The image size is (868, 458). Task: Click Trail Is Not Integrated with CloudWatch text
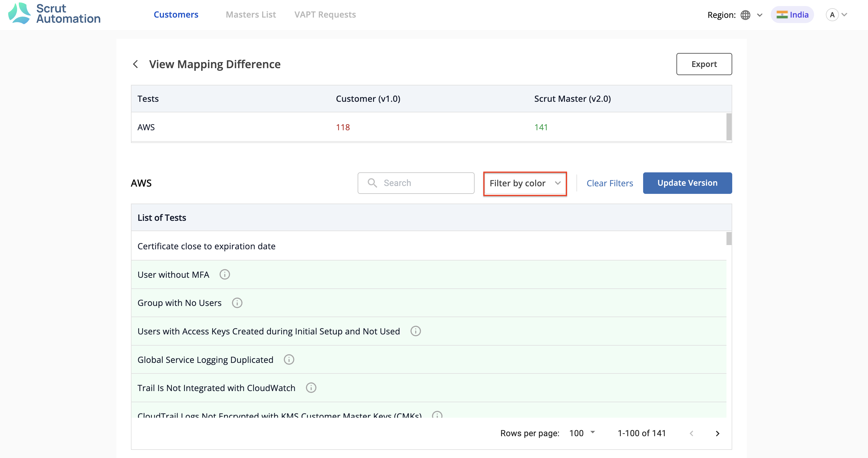point(216,388)
